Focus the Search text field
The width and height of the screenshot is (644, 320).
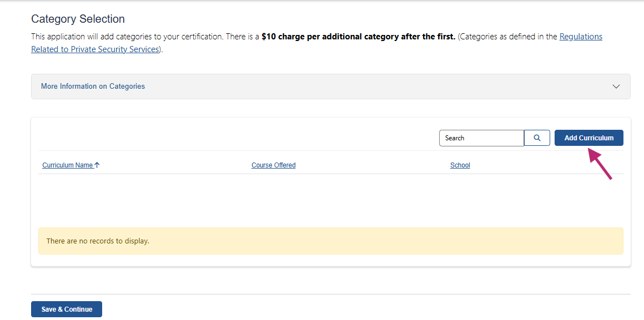[x=481, y=138]
